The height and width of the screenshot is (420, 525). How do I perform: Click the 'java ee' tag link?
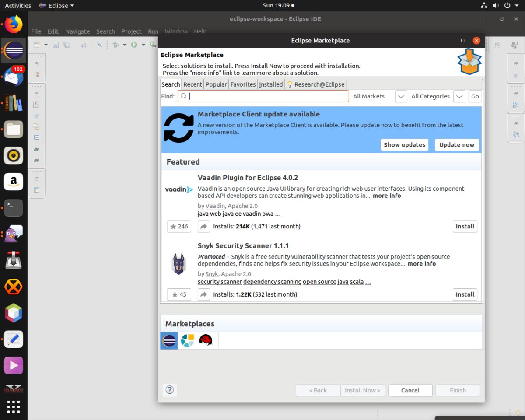point(232,213)
